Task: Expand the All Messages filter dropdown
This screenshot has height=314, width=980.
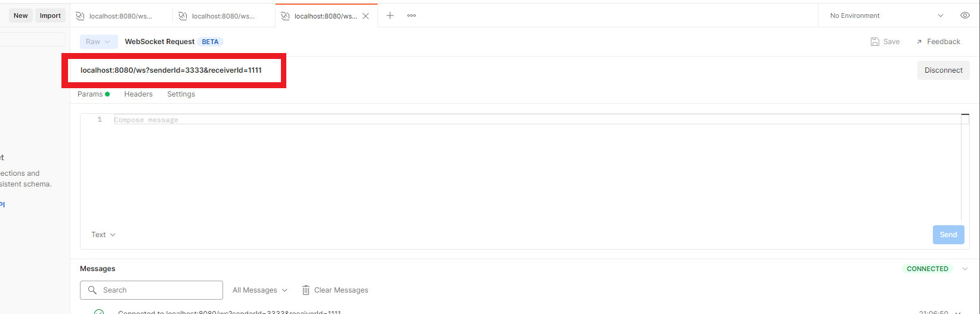Action: [x=259, y=290]
